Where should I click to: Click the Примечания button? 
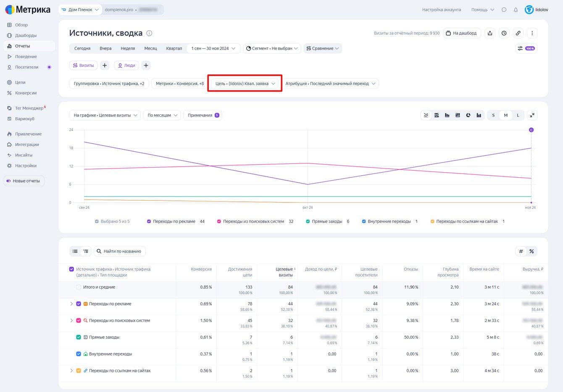[x=203, y=115]
